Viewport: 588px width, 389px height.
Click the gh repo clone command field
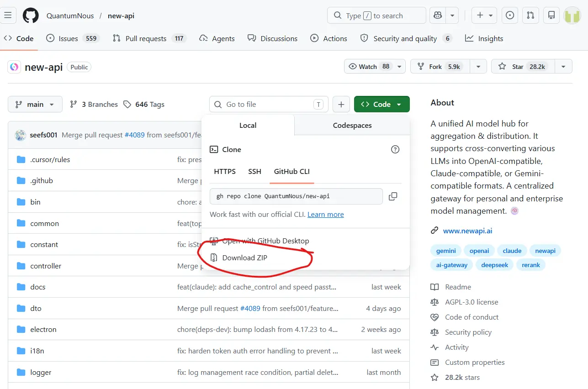tap(296, 196)
